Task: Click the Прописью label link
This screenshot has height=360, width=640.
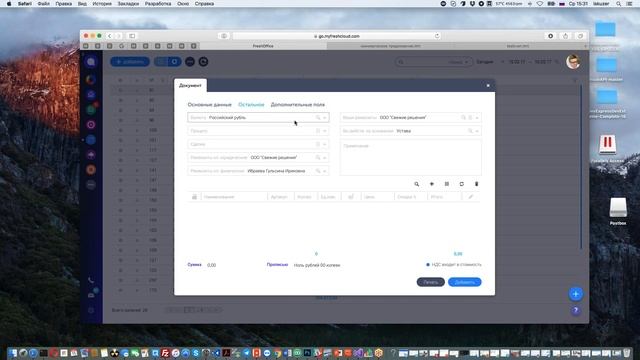Action: click(x=277, y=264)
